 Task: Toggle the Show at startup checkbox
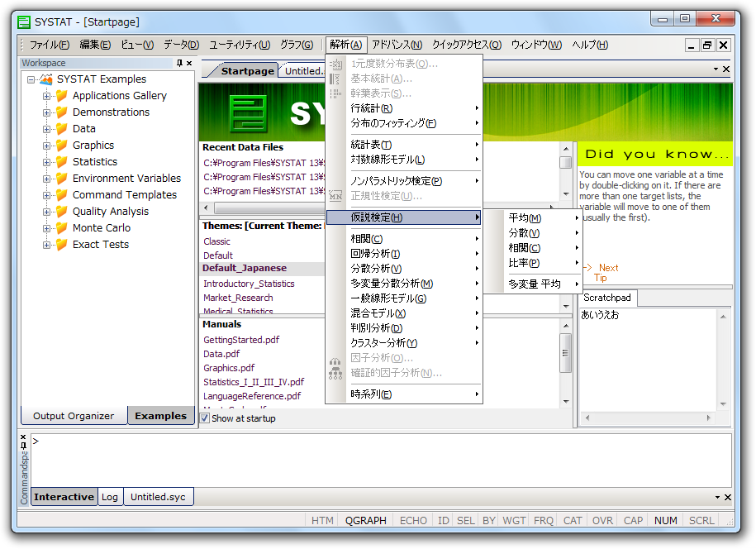point(205,418)
